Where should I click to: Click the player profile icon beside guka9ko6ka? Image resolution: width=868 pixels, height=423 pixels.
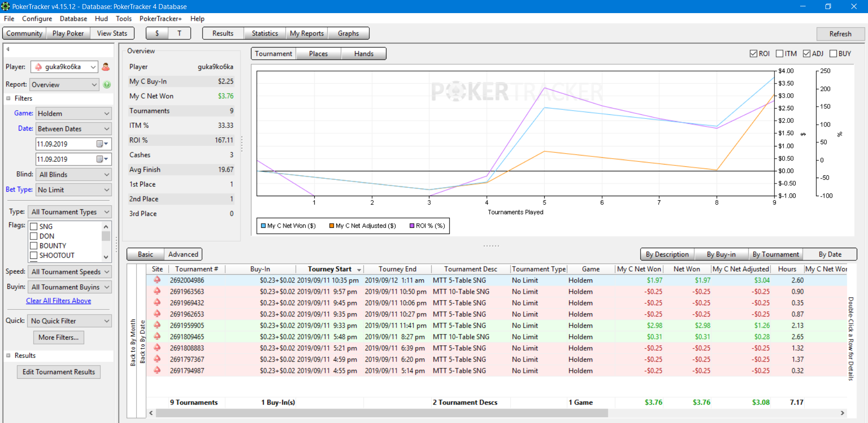pos(106,67)
